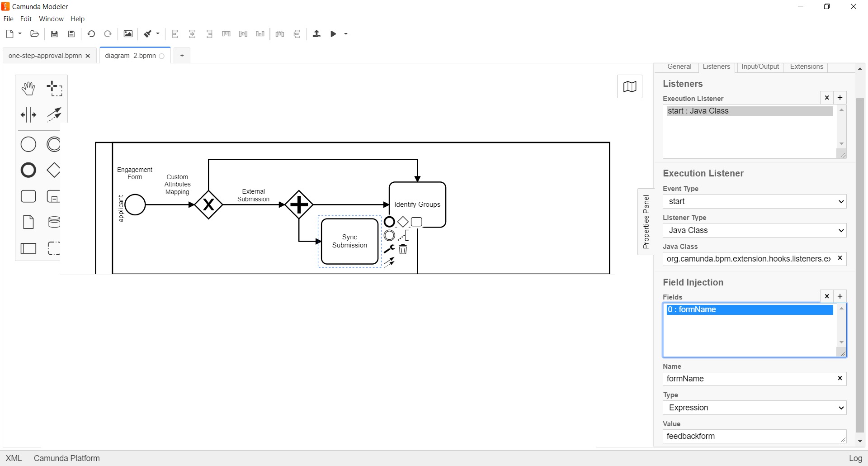The height and width of the screenshot is (466, 868).
Task: Remove selected injection field
Action: click(x=827, y=296)
